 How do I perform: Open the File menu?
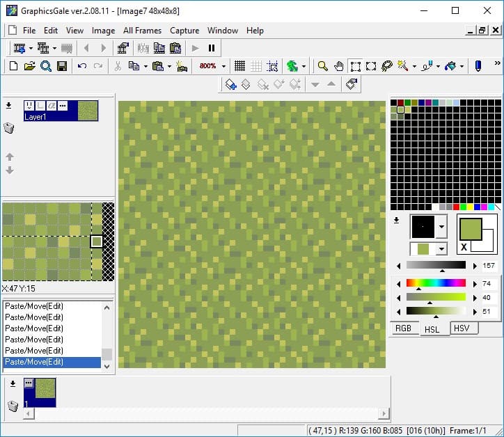pyautogui.click(x=29, y=31)
